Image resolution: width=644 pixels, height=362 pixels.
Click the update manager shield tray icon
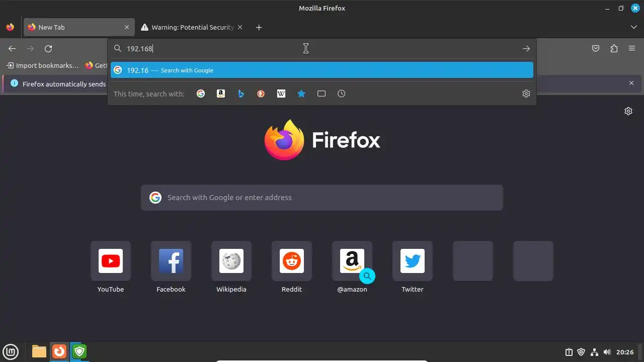(581, 352)
